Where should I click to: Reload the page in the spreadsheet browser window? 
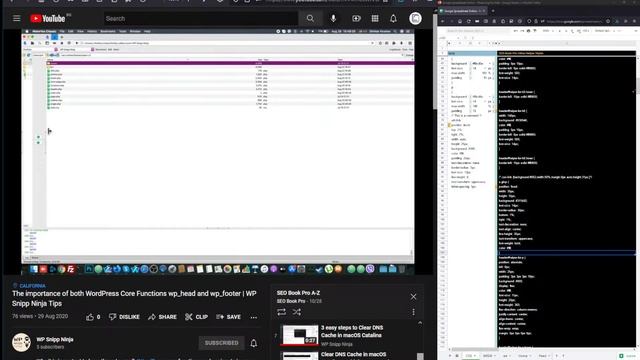pyautogui.click(x=469, y=21)
